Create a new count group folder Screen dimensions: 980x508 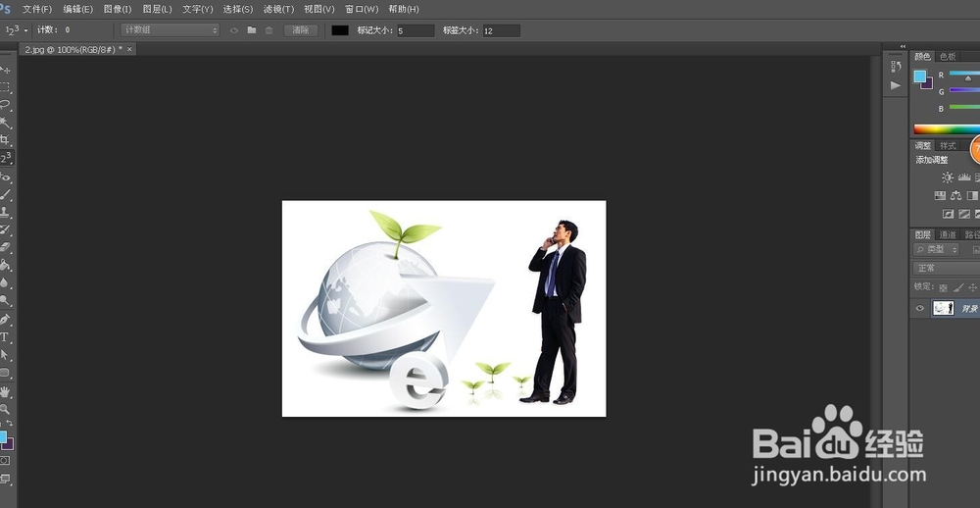click(251, 30)
